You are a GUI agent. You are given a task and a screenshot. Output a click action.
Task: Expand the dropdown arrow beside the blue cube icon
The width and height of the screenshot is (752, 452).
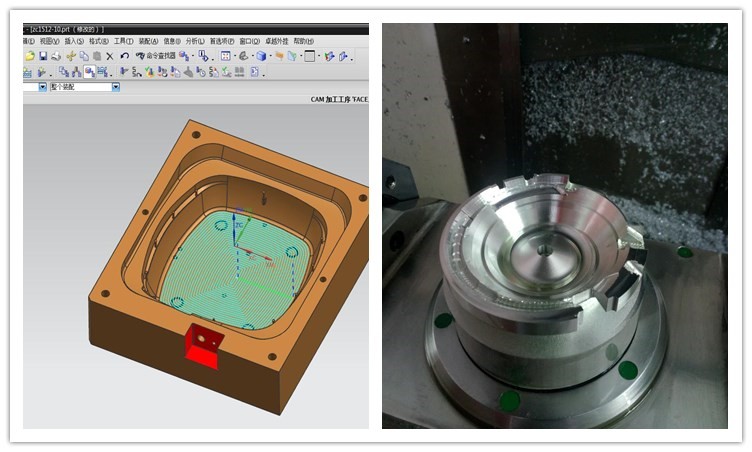272,57
